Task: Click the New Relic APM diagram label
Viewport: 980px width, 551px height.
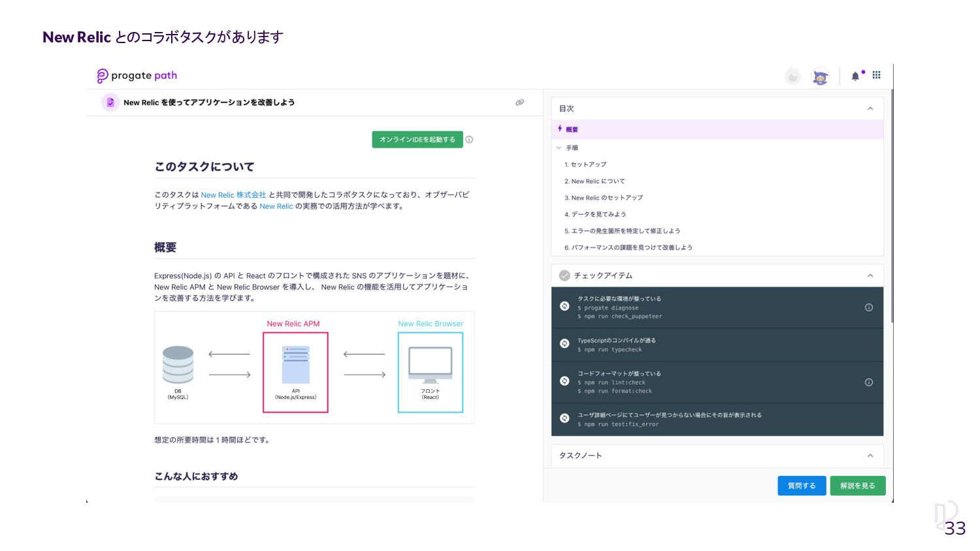Action: click(x=293, y=324)
